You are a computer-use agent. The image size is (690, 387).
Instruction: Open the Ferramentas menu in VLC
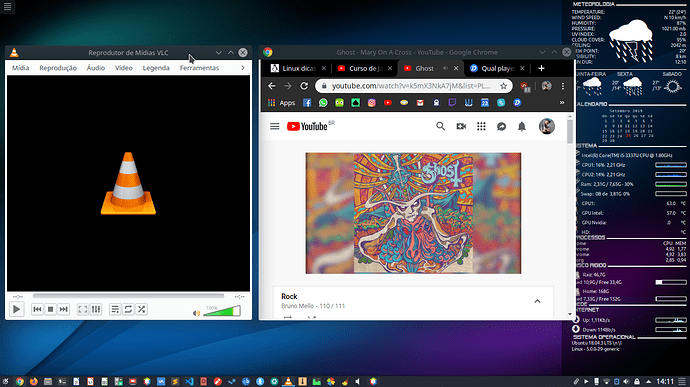(199, 68)
